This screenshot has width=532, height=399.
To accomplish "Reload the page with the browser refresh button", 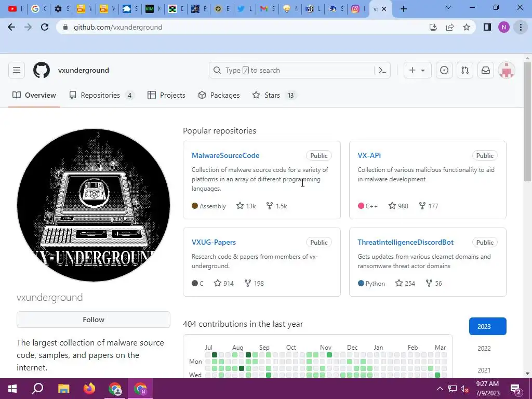I will tap(45, 27).
